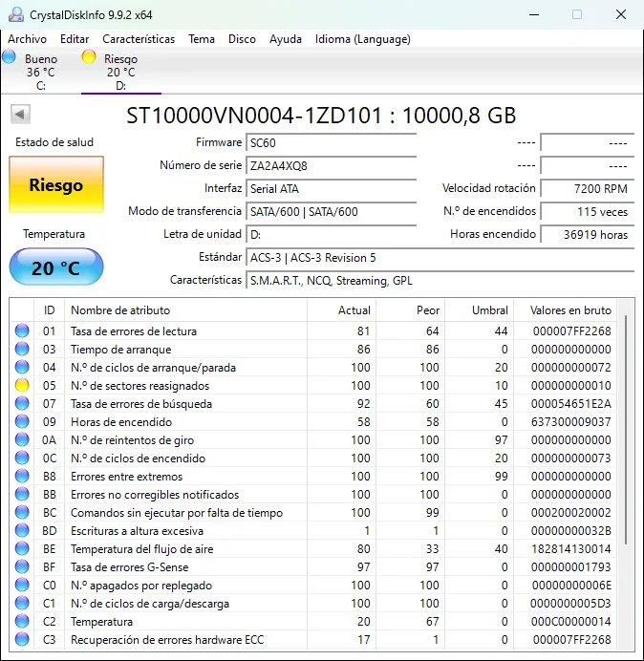Click the status dot for attribute 0A
644x661 pixels.
pyautogui.click(x=22, y=439)
